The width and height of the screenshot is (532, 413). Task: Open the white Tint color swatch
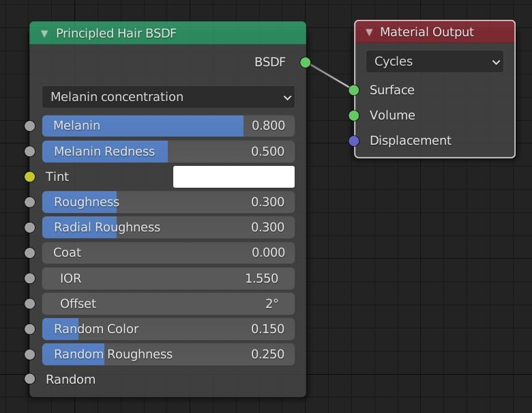[x=234, y=177]
